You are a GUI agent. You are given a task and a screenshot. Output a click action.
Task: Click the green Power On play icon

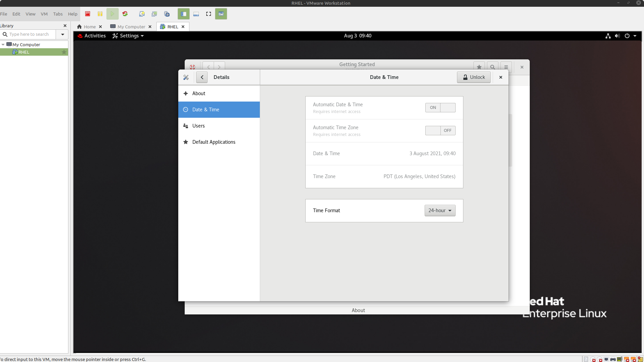tap(113, 14)
